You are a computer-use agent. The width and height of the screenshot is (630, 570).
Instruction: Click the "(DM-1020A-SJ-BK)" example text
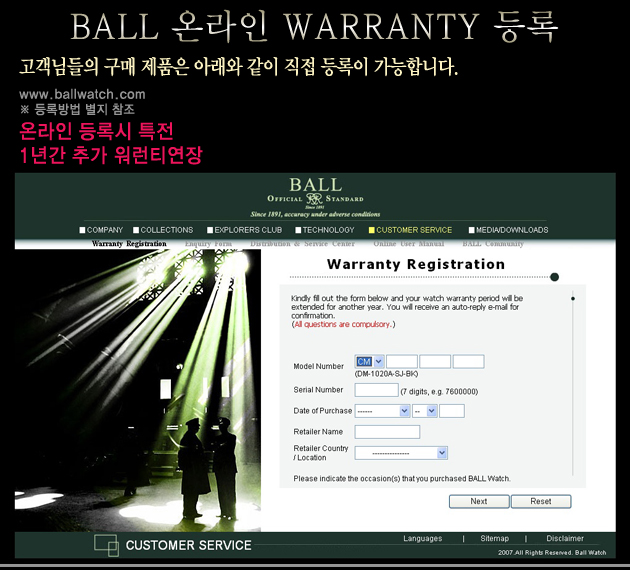387,374
